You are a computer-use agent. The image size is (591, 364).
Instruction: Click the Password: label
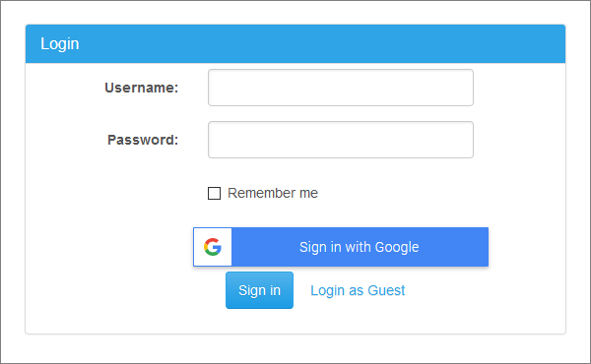click(x=143, y=140)
